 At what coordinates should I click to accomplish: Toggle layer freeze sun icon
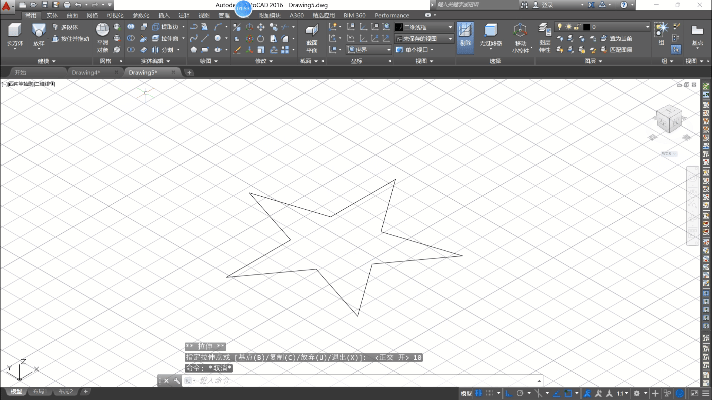point(568,27)
